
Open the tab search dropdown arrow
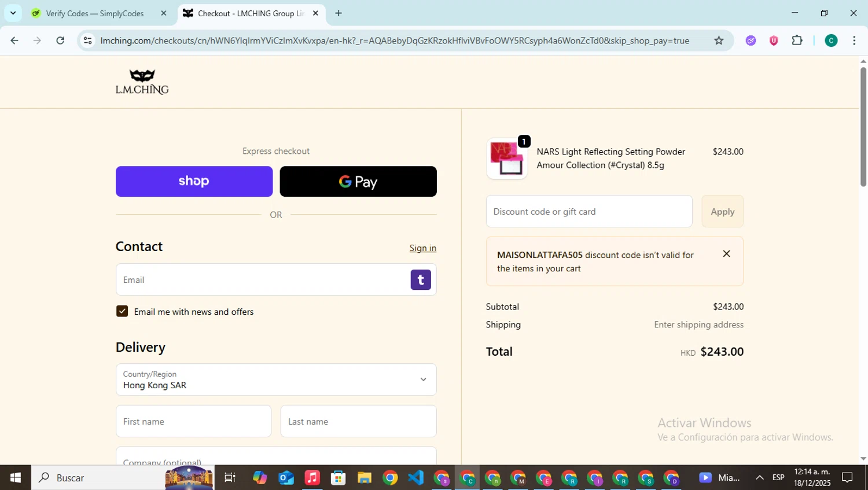pos(13,13)
